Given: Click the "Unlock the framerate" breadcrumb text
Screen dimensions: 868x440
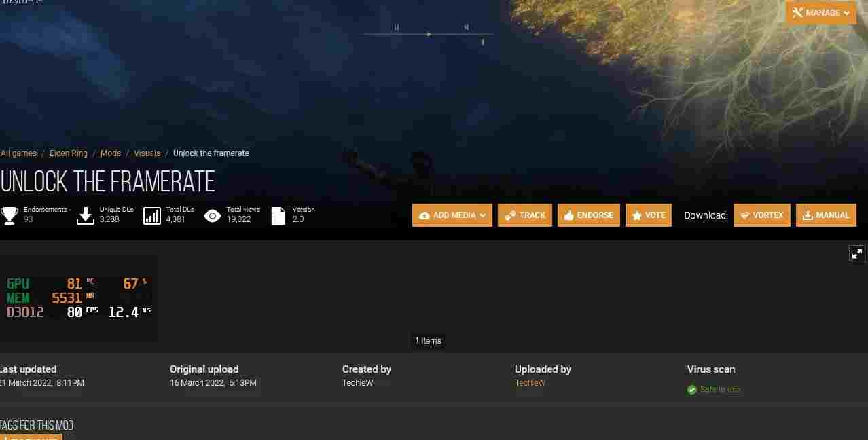Looking at the screenshot, I should pos(211,153).
